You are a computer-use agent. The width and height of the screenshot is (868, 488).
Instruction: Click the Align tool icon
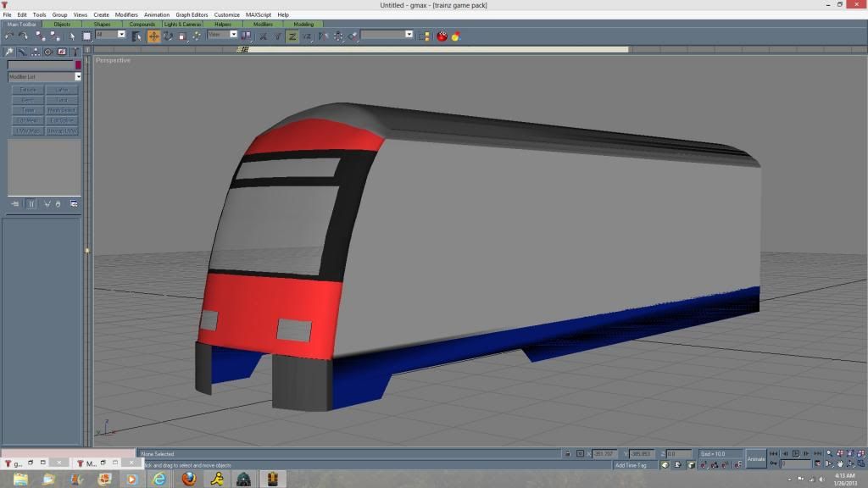point(353,36)
